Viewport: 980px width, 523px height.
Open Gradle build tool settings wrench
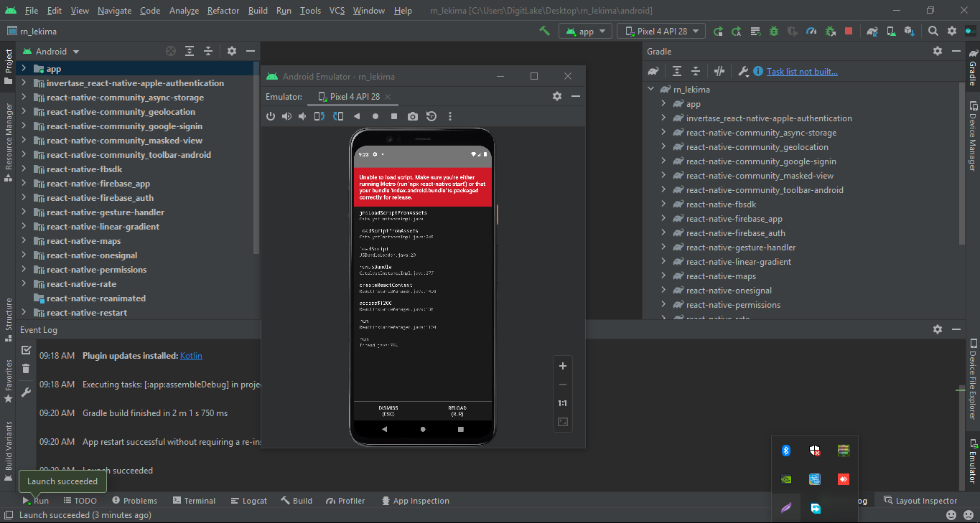point(743,71)
